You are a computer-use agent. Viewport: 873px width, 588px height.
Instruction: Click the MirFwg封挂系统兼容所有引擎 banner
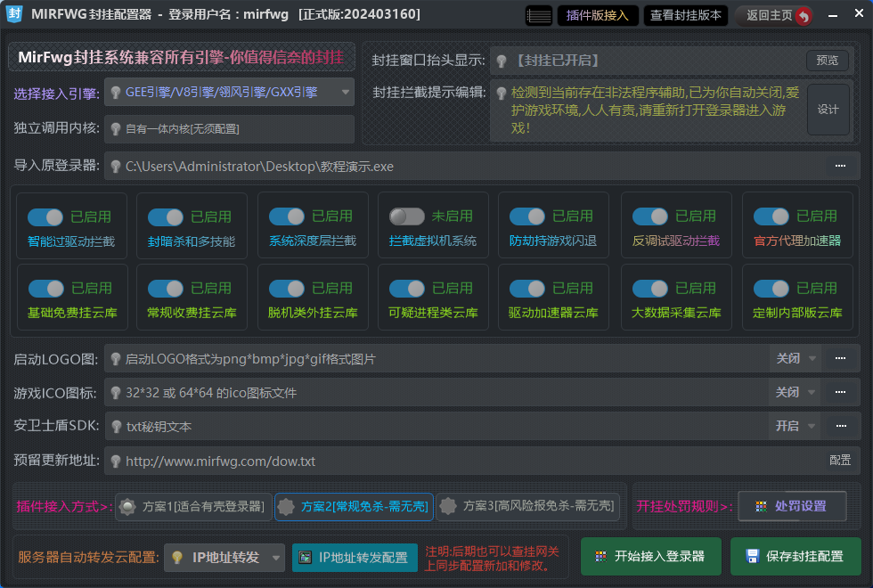click(x=182, y=57)
